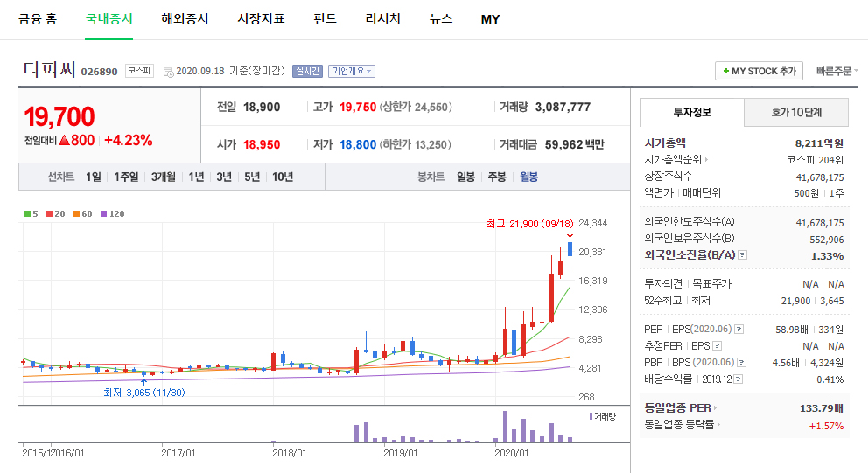
Task: Open the 리서치 menu
Action: point(382,19)
